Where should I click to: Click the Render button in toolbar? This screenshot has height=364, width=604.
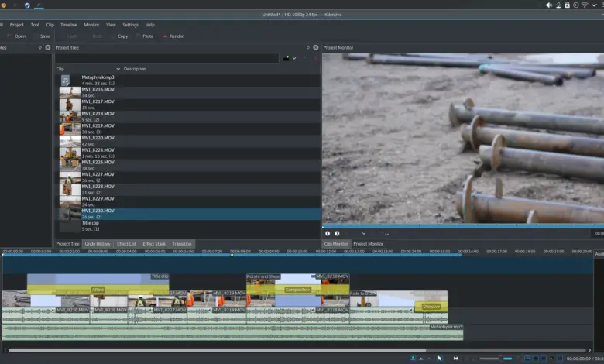tap(173, 36)
